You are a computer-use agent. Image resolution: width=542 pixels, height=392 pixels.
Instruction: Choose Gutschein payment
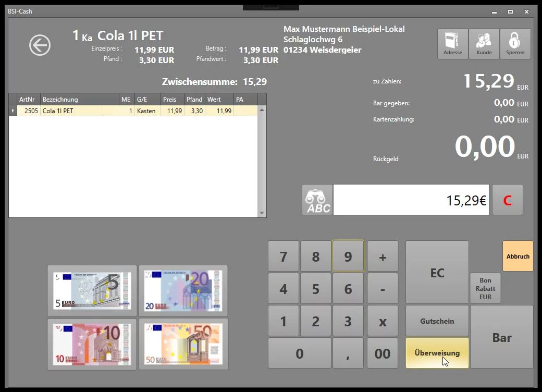[437, 321]
